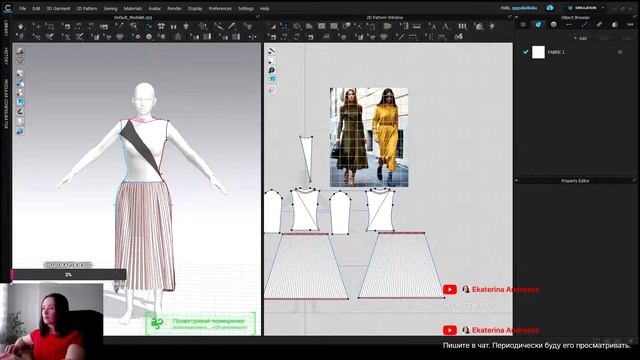This screenshot has width=640, height=360.
Task: Click the CLO logo in the top-left corner
Action: pyautogui.click(x=8, y=8)
